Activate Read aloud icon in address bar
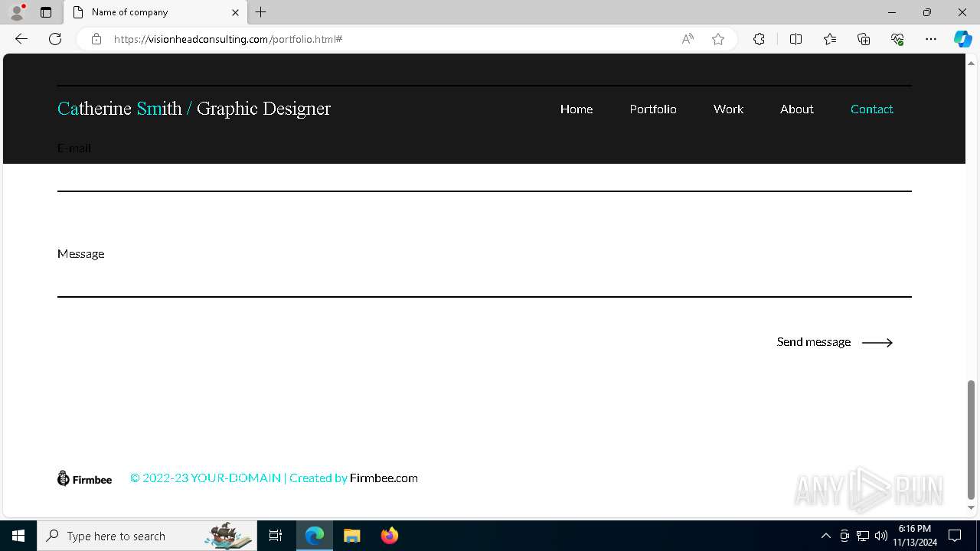Screen dimensions: 980x551 [688, 39]
